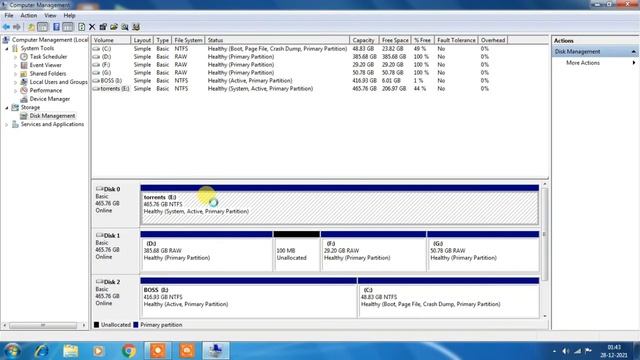Sort by the Capacity column header

pyautogui.click(x=364, y=40)
